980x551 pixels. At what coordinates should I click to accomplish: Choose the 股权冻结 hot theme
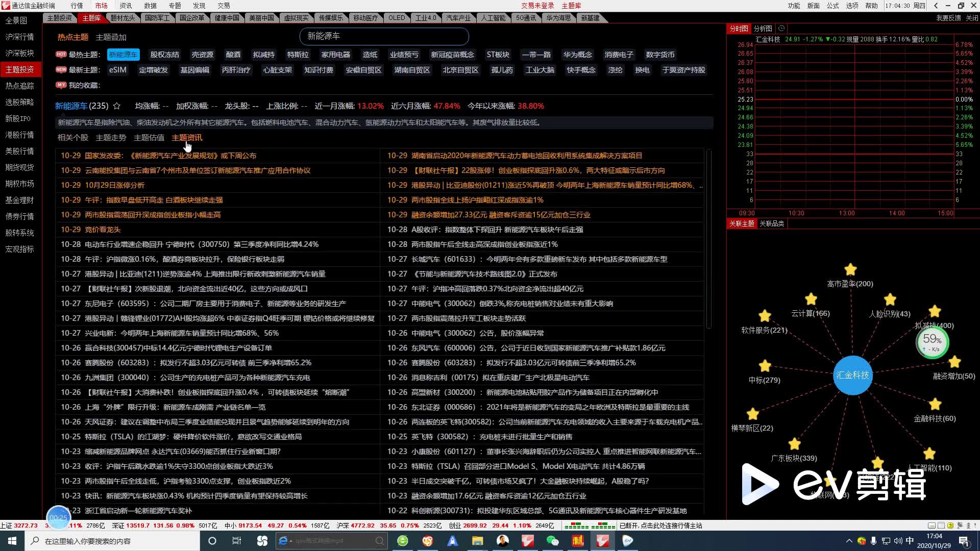165,55
